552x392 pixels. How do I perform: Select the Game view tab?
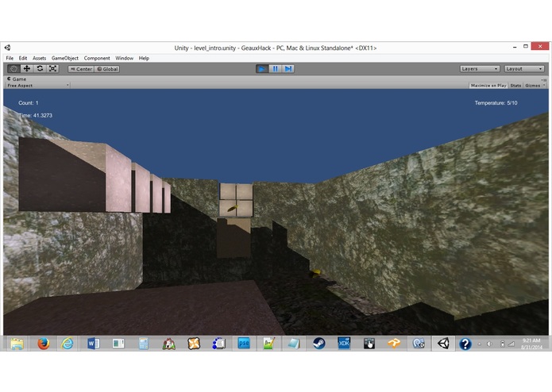17,79
